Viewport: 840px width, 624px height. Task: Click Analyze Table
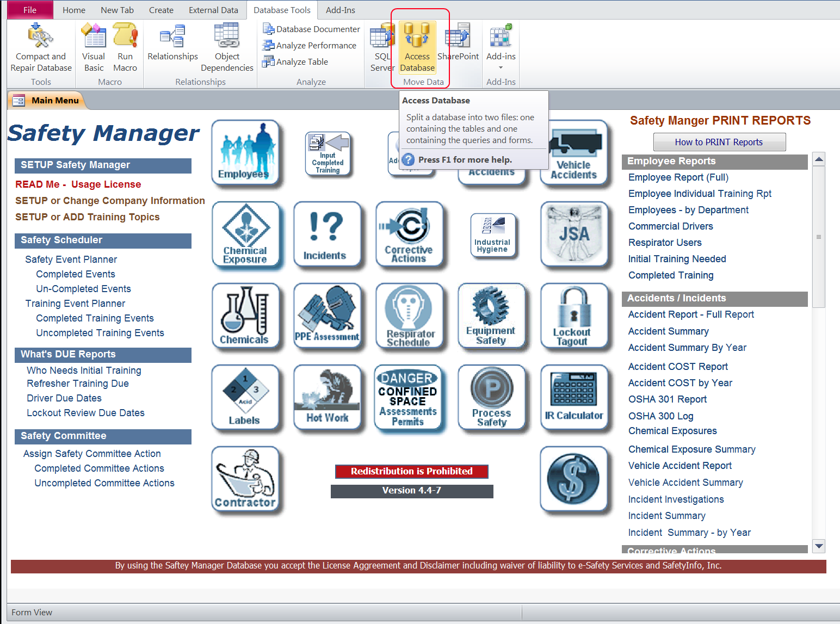(295, 61)
